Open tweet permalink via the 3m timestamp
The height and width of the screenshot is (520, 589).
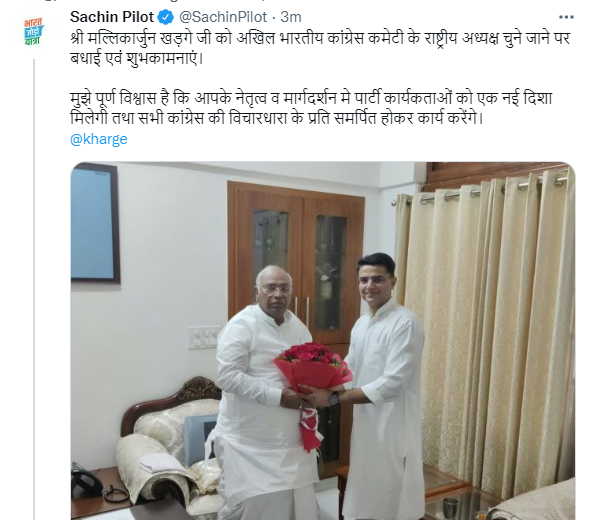click(x=291, y=17)
